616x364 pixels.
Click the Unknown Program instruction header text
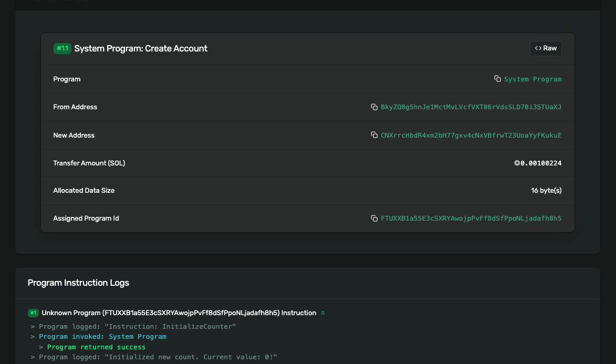[x=179, y=313]
